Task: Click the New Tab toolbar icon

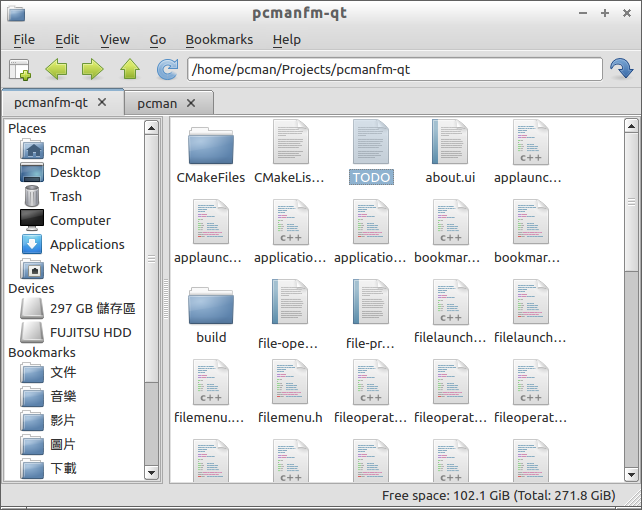Action: click(20, 69)
